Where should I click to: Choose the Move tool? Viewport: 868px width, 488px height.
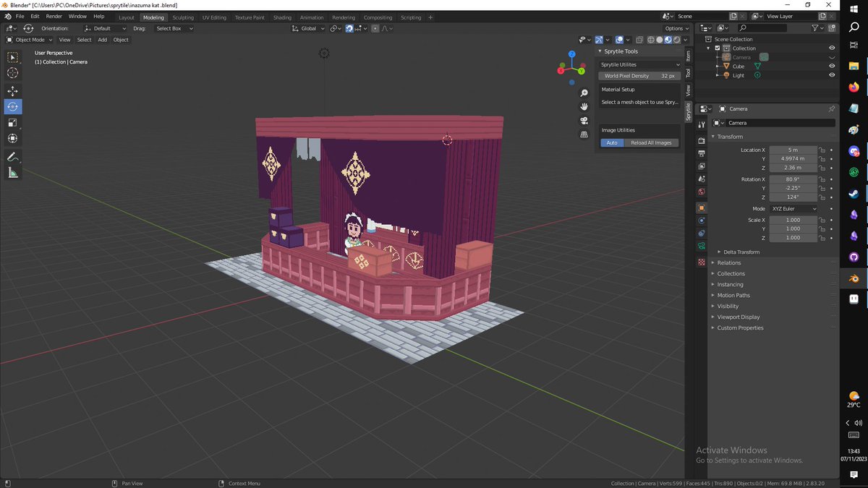pos(13,91)
